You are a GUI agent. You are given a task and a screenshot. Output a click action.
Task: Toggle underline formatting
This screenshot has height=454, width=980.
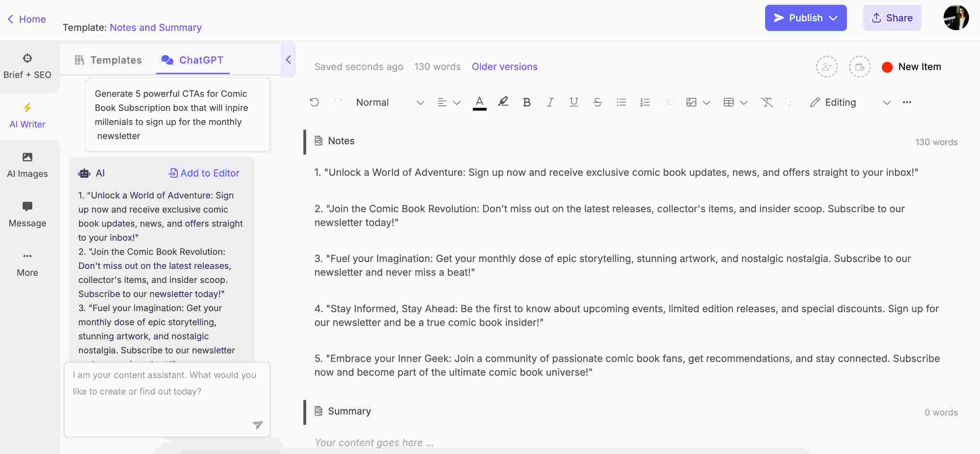click(574, 102)
